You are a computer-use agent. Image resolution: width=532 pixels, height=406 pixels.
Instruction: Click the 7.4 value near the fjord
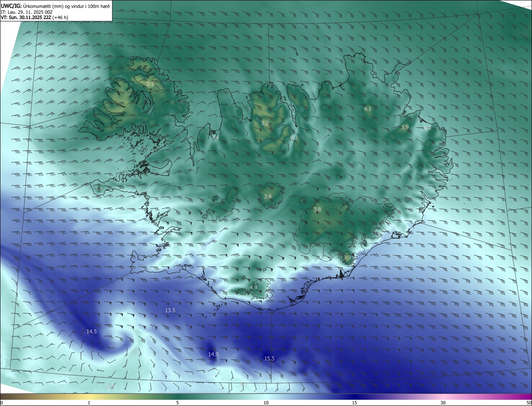[x=215, y=137]
